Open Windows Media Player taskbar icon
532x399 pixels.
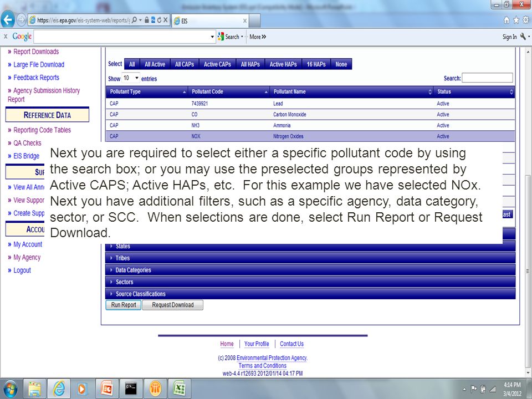(82, 388)
